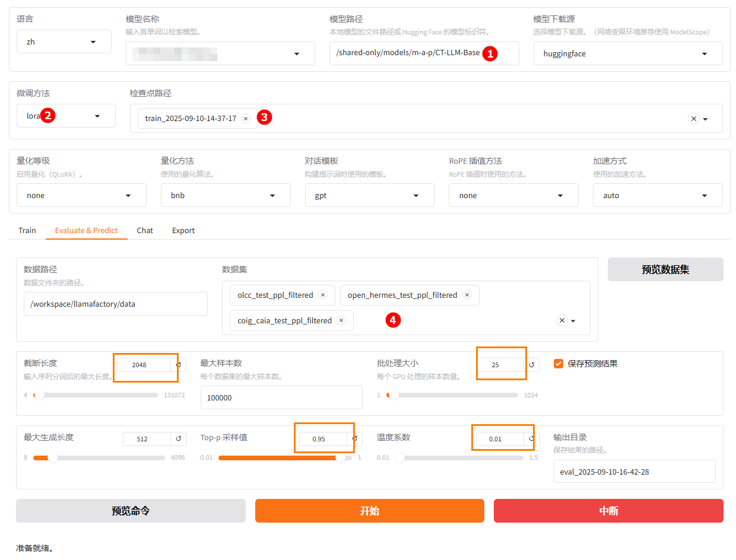Clear all selected checkpoint paths
Image resolution: width=736 pixels, height=560 pixels.
693,119
